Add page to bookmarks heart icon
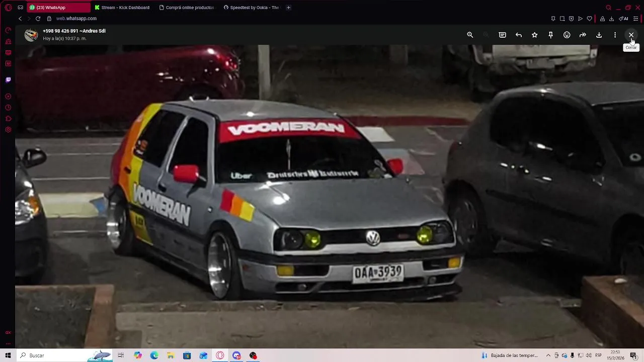 589,19
